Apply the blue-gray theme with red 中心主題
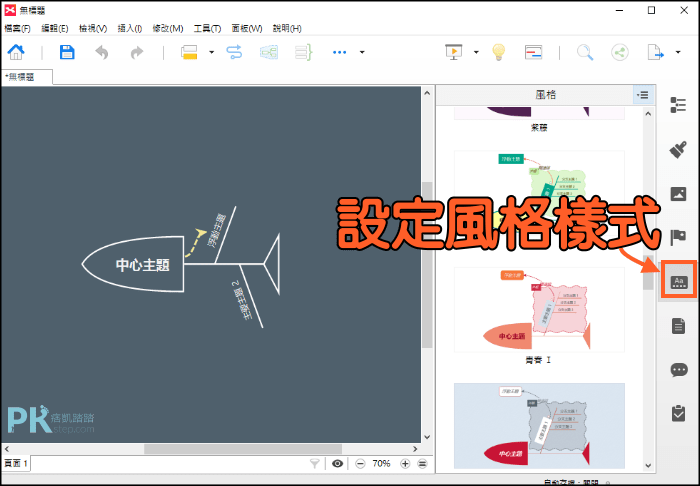The image size is (700, 486). [539, 426]
